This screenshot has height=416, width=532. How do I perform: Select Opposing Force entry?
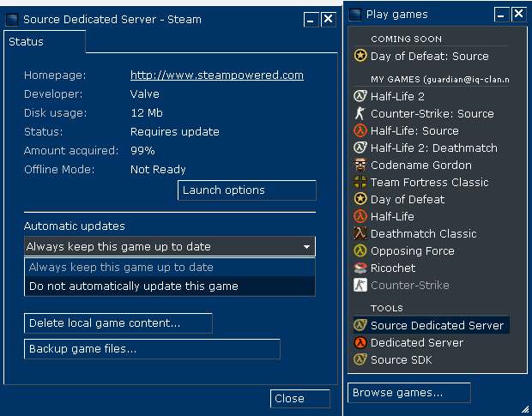[431, 251]
